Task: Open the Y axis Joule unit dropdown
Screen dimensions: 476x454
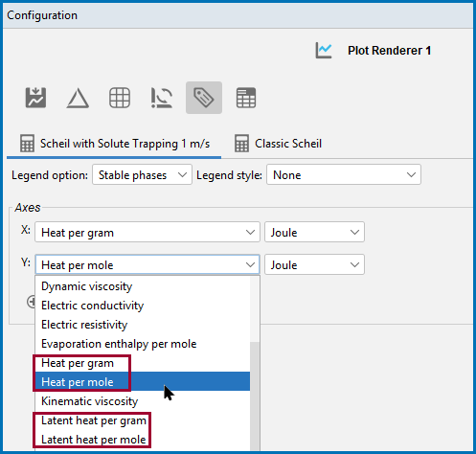Action: [x=314, y=264]
